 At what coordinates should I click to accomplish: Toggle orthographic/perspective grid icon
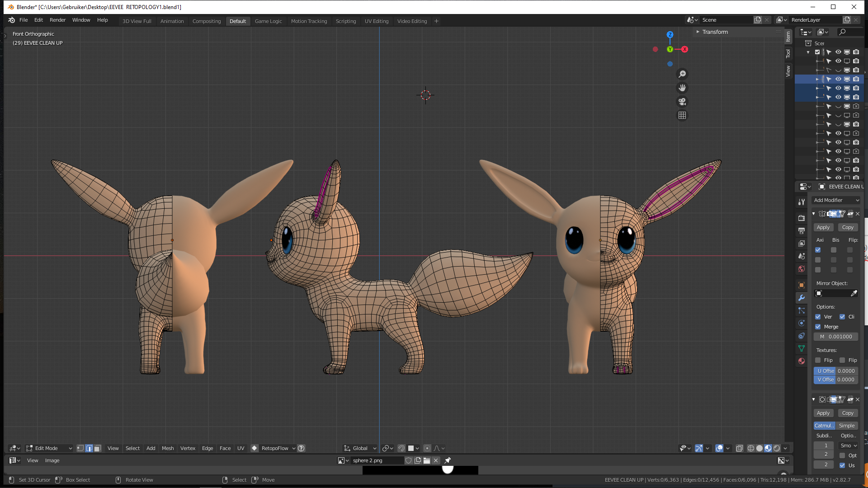(x=682, y=116)
